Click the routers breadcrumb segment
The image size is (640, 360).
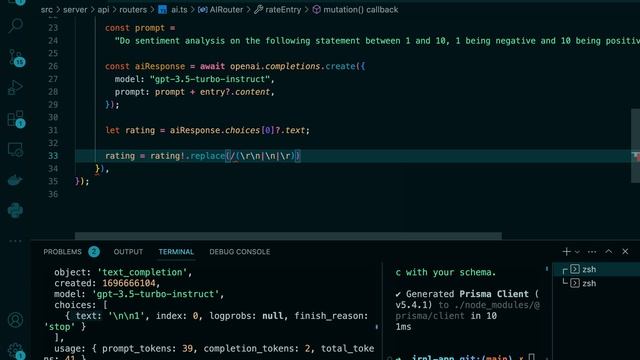(133, 10)
